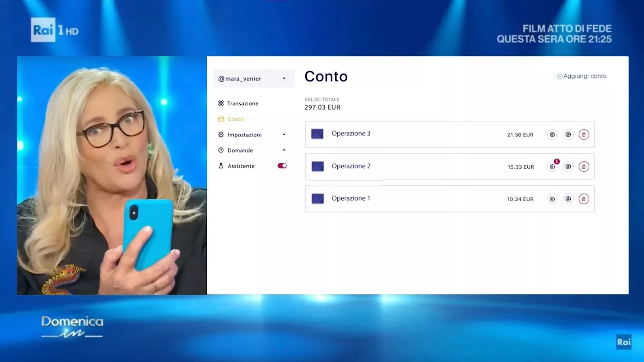Click the blue thumbnail of Operazione 2
644x362 pixels.
318,166
